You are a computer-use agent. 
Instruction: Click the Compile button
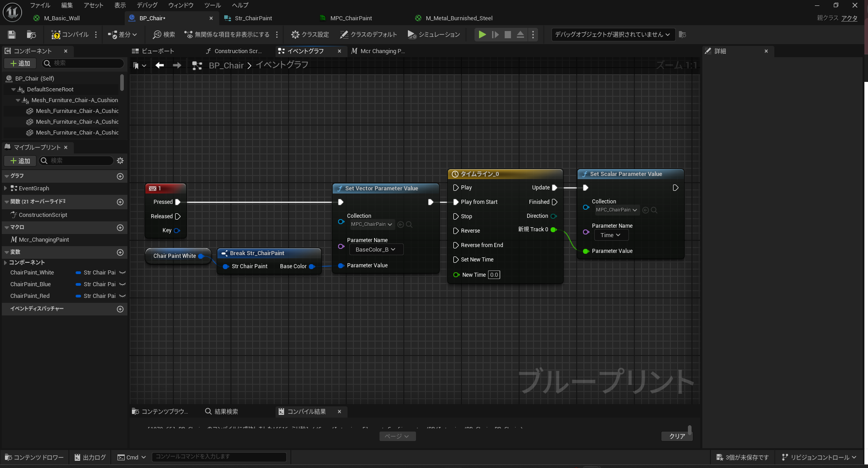click(70, 35)
